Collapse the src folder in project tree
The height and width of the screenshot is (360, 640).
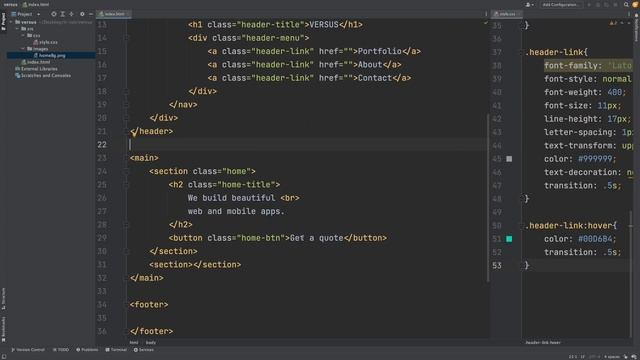pyautogui.click(x=17, y=29)
